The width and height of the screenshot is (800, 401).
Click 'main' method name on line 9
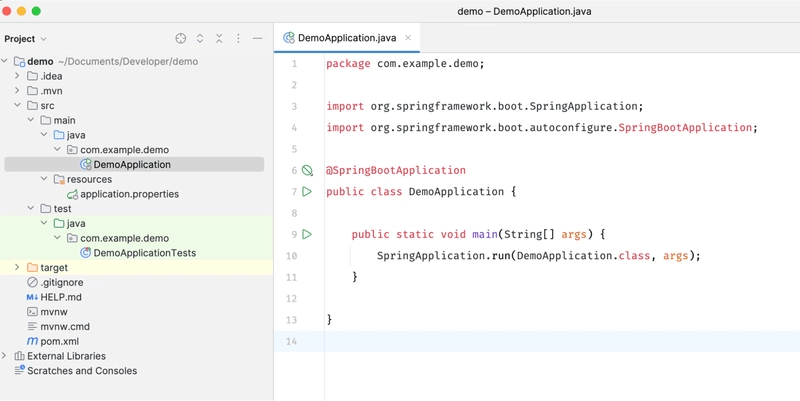point(485,234)
